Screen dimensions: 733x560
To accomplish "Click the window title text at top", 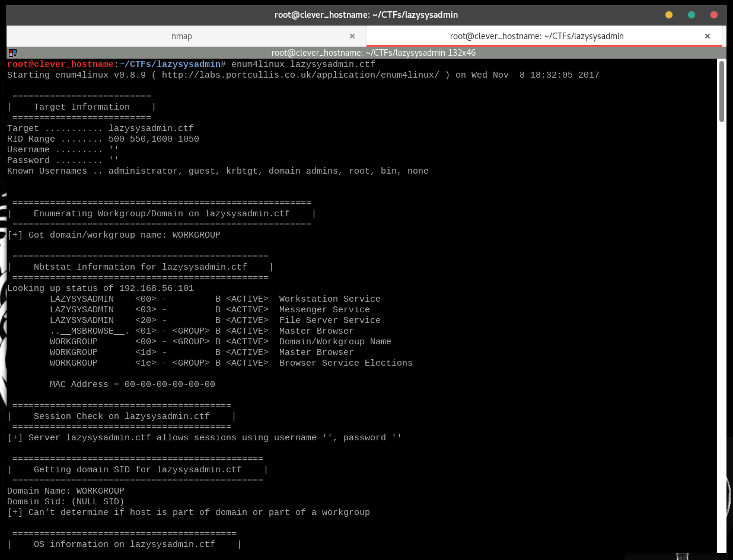I will tap(366, 15).
